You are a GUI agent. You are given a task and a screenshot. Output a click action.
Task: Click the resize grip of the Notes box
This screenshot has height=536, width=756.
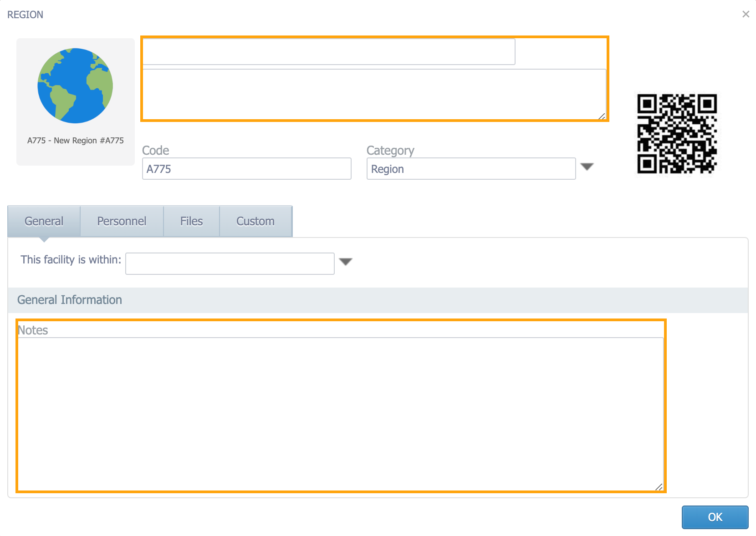pos(659,487)
